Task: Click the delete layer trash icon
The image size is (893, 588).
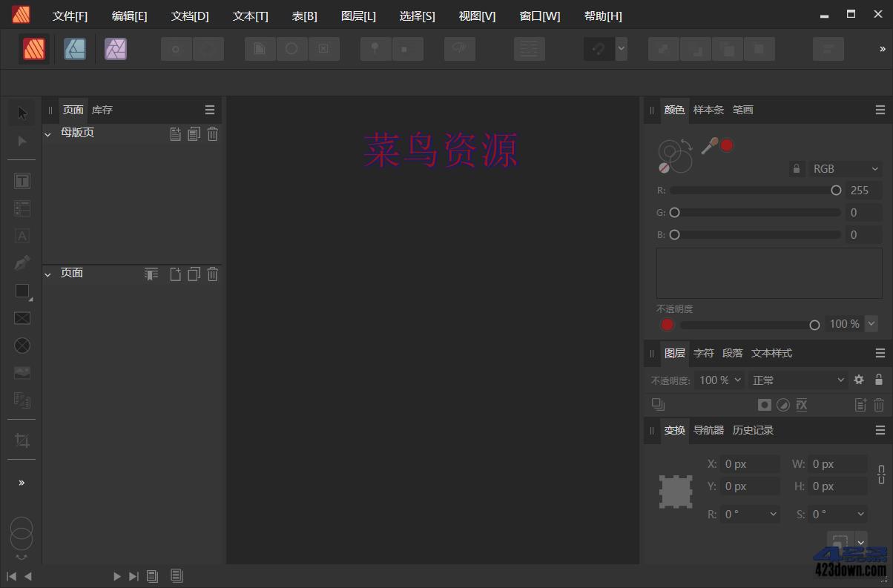Action: 879,405
